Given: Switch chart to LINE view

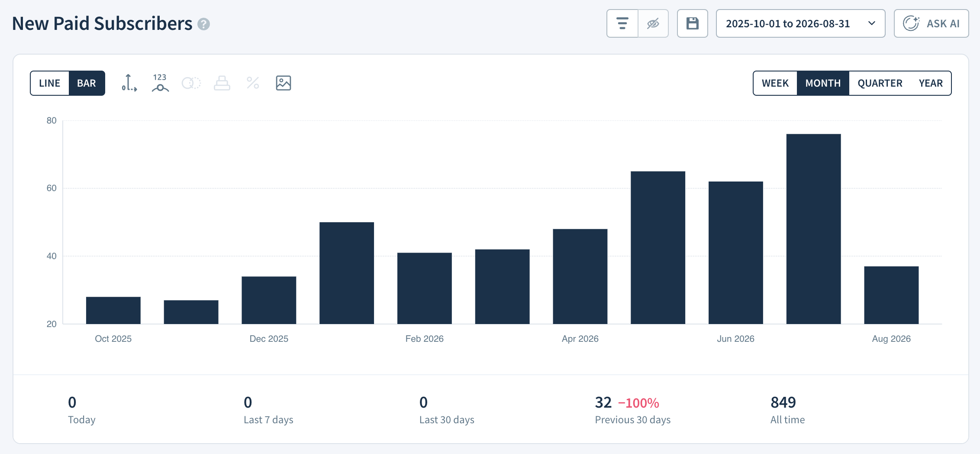Looking at the screenshot, I should pyautogui.click(x=50, y=83).
